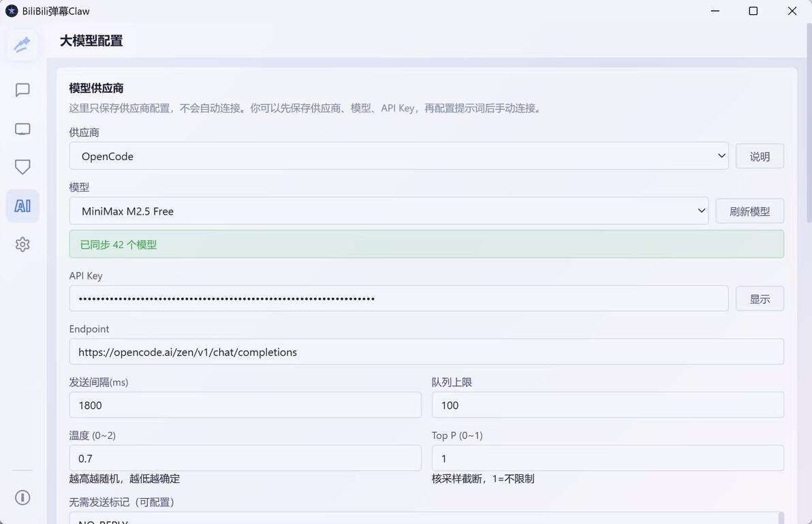Click the 核采样截断，1=不限制 hint
The height and width of the screenshot is (524, 812).
[483, 479]
